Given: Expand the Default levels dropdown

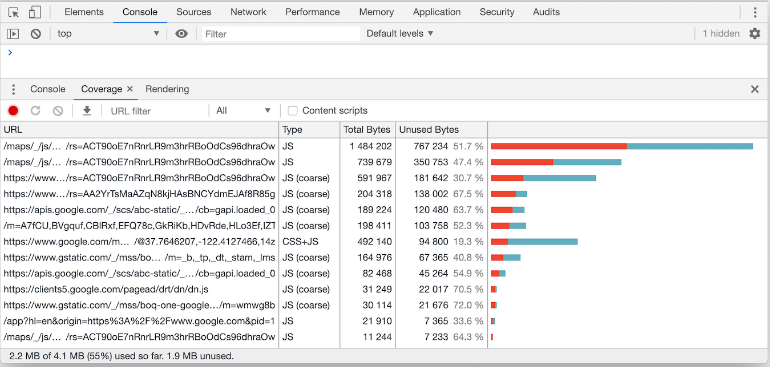Looking at the screenshot, I should point(400,33).
